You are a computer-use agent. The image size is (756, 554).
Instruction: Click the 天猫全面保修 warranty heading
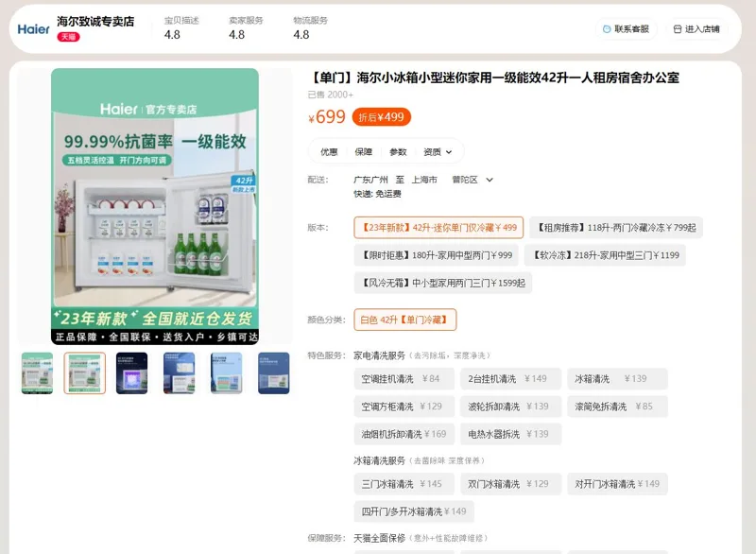[x=380, y=538]
